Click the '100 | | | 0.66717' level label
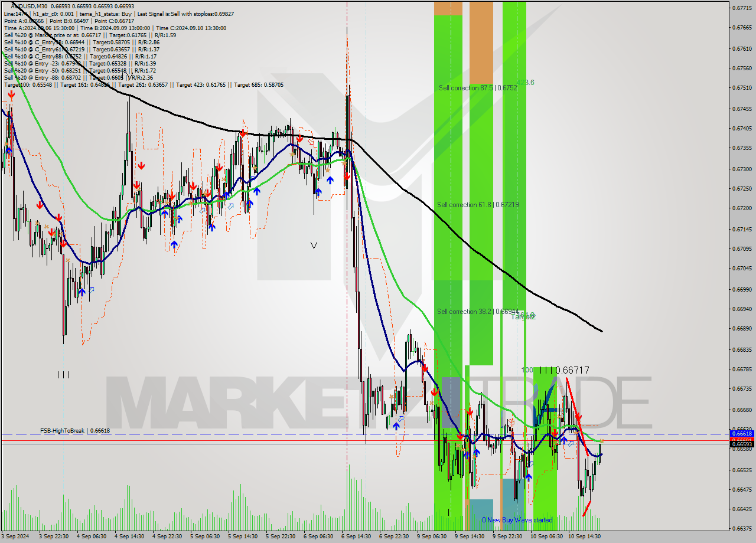756x543 pixels. click(555, 370)
